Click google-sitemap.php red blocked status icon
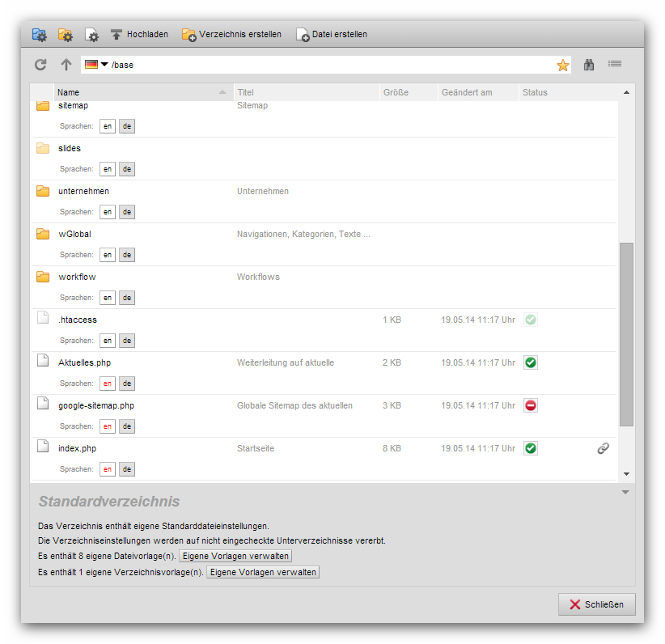Viewport: 665px width, 644px height. click(531, 405)
